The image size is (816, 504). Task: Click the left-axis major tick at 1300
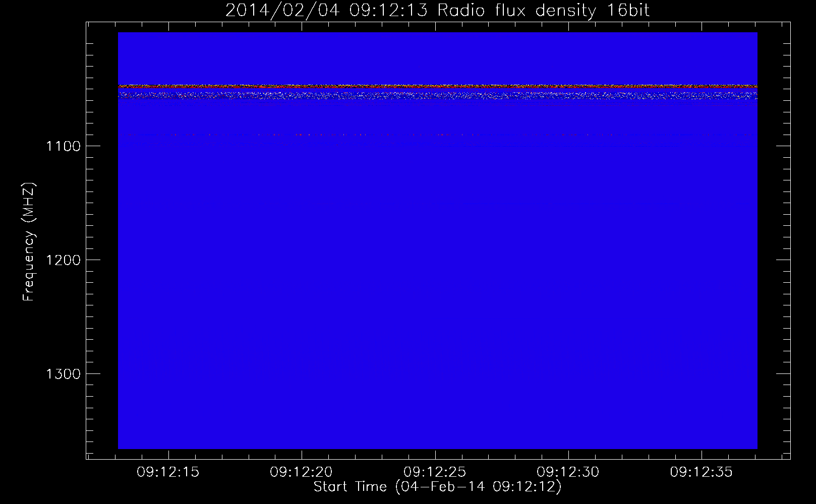pyautogui.click(x=93, y=373)
